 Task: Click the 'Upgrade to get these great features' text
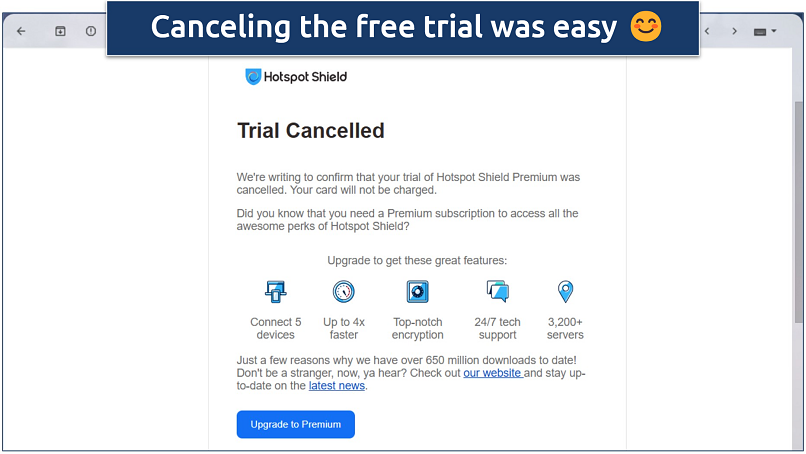417,260
